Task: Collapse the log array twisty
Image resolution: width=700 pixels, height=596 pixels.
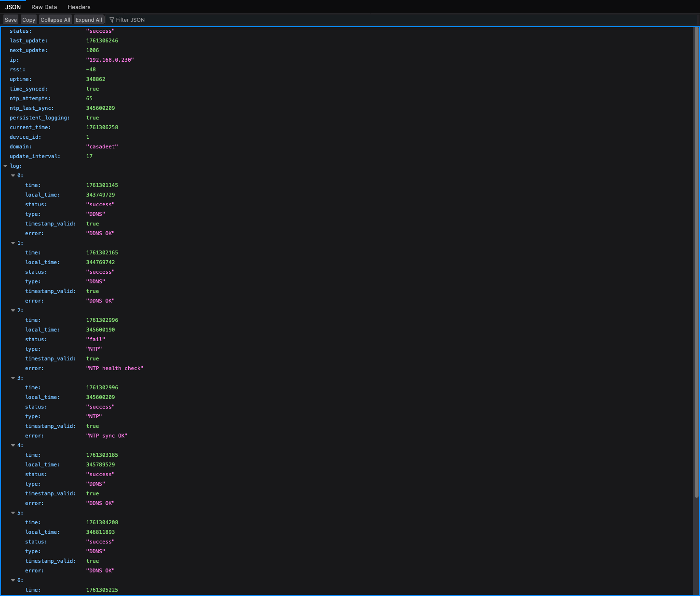Action: click(x=5, y=166)
